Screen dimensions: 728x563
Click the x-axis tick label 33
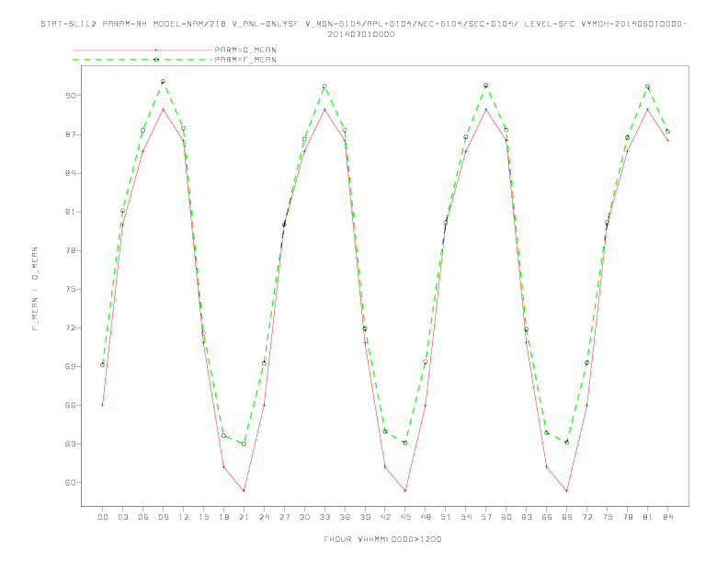tap(324, 517)
